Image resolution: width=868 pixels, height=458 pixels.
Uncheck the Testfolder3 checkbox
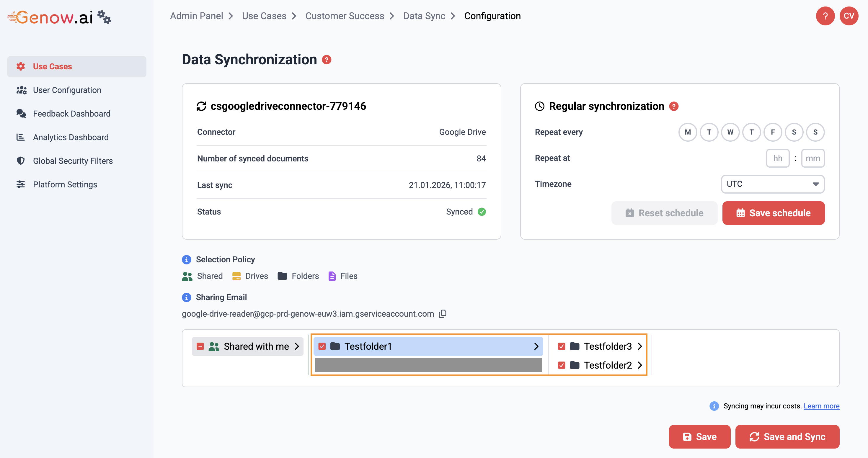click(x=561, y=346)
